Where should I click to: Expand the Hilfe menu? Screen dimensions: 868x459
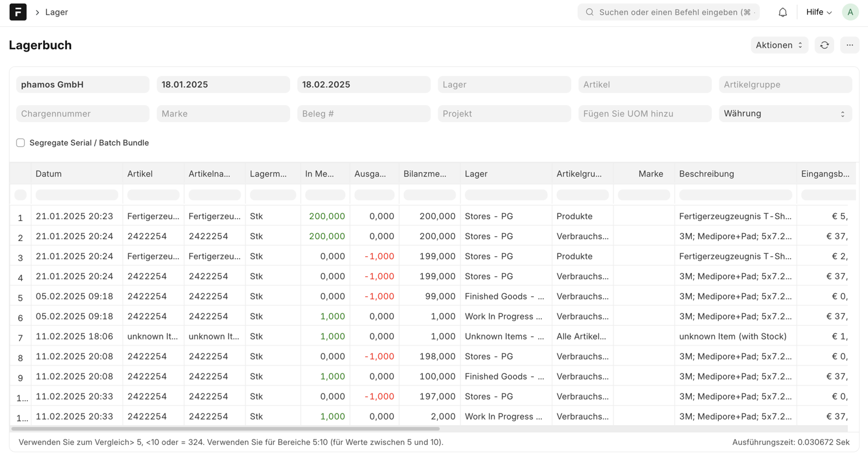point(819,12)
